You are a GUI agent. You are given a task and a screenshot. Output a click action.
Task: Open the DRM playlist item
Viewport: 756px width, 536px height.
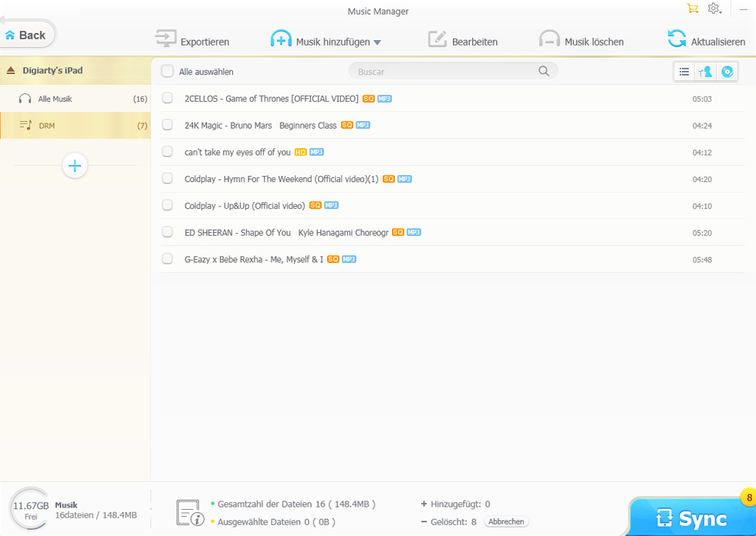(x=47, y=125)
